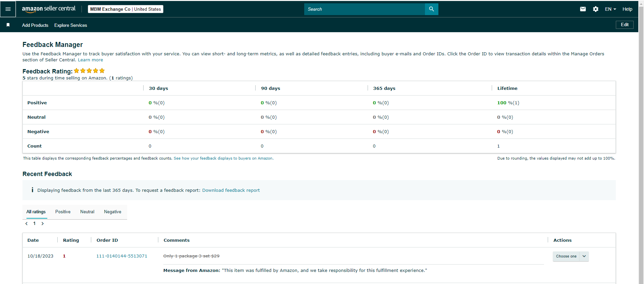Click the Recent Feedback heading
Image resolution: width=644 pixels, height=284 pixels.
[x=47, y=174]
